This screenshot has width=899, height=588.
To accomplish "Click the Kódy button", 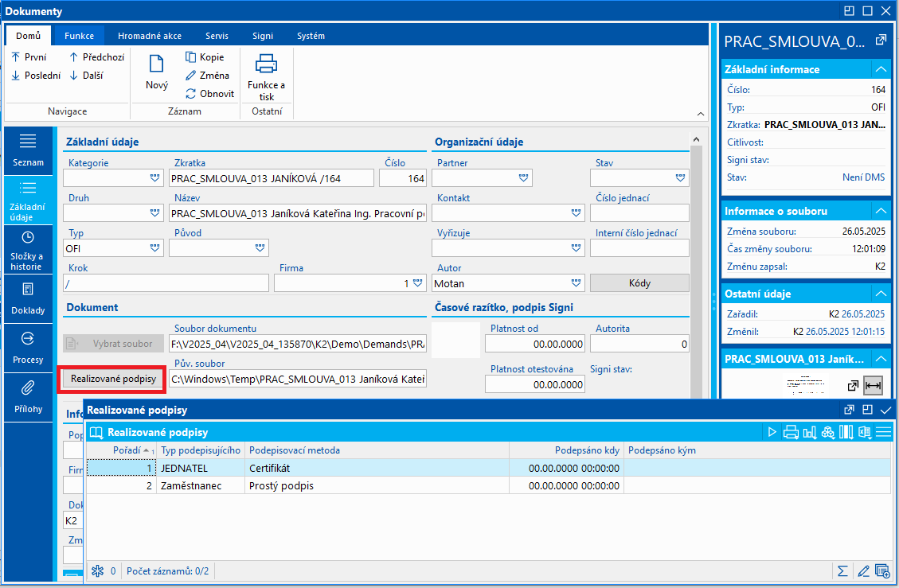I will pyautogui.click(x=639, y=283).
